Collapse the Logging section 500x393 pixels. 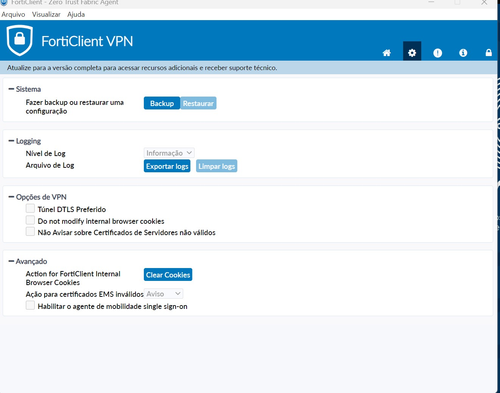pyautogui.click(x=11, y=141)
